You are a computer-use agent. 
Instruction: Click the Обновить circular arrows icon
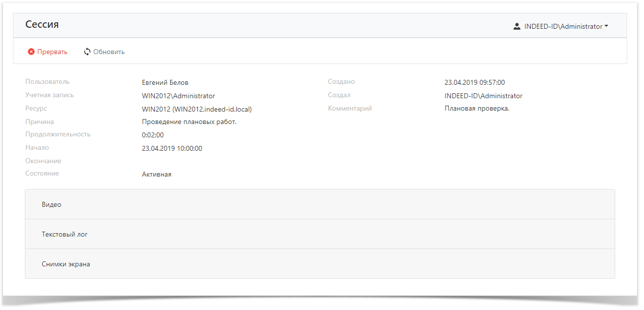click(x=87, y=52)
